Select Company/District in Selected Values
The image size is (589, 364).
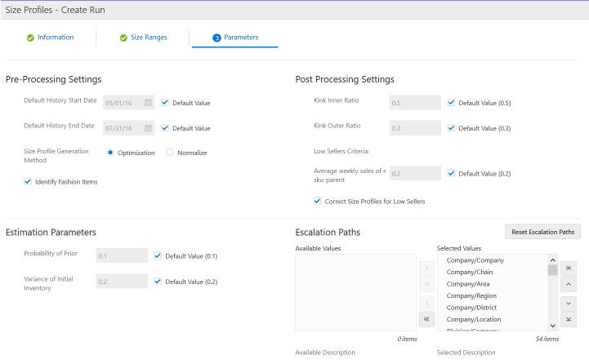coord(471,308)
